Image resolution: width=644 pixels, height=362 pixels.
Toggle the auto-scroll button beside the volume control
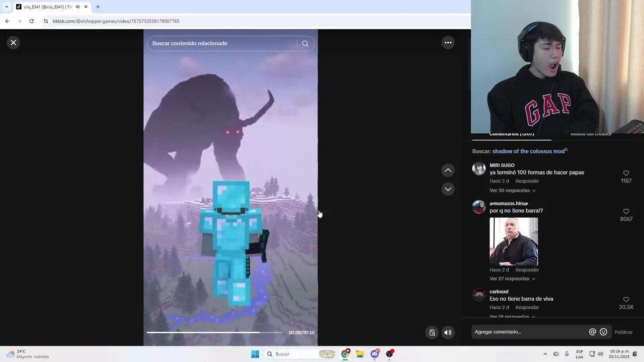432,332
